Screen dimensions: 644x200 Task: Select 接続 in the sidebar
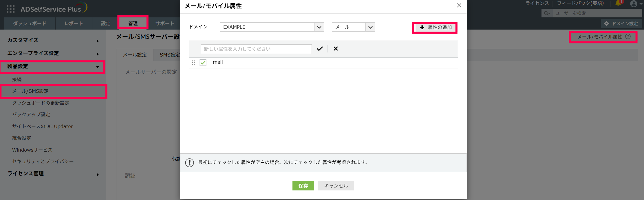[17, 79]
